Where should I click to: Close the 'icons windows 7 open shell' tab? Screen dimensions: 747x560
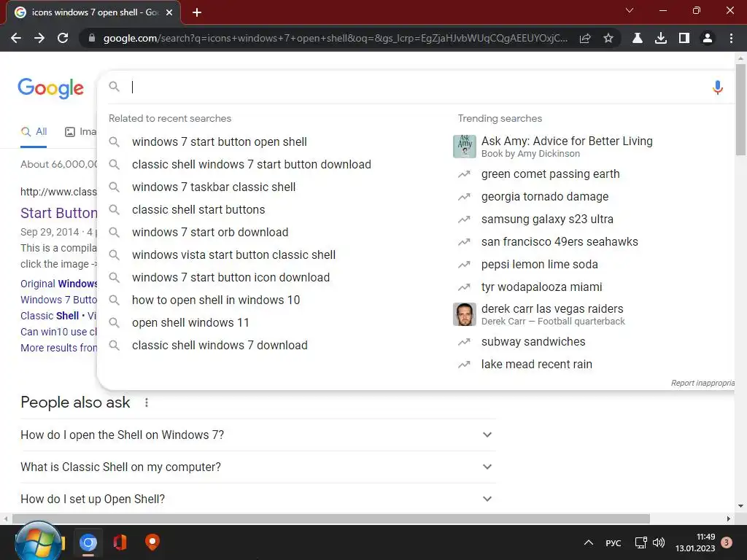(x=169, y=12)
